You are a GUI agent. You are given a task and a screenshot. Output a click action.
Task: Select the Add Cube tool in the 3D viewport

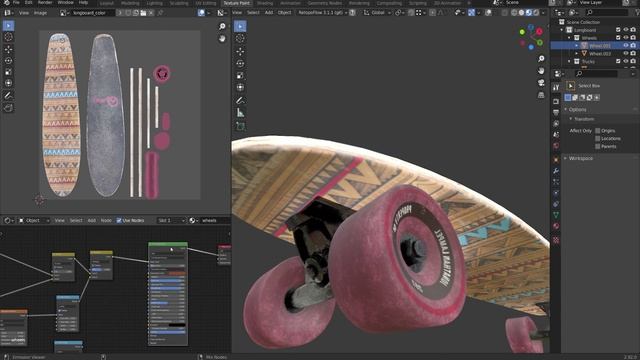pyautogui.click(x=240, y=126)
